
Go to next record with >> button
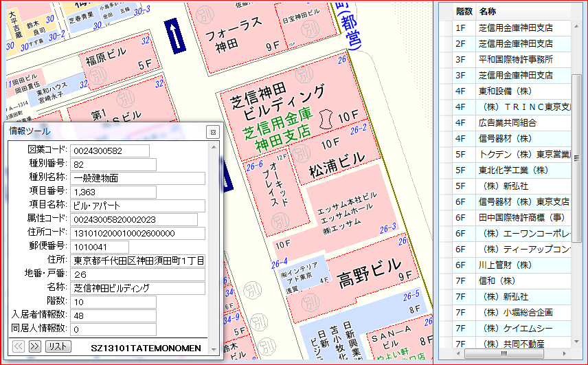(35, 346)
